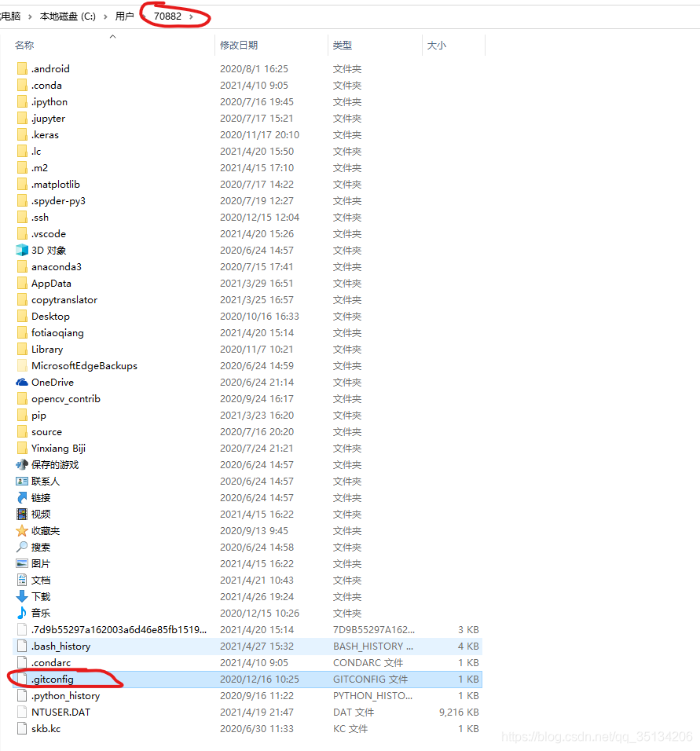
Task: Select the .7d9b55297a162003a6d46e85fb1519... file name
Action: [x=119, y=629]
